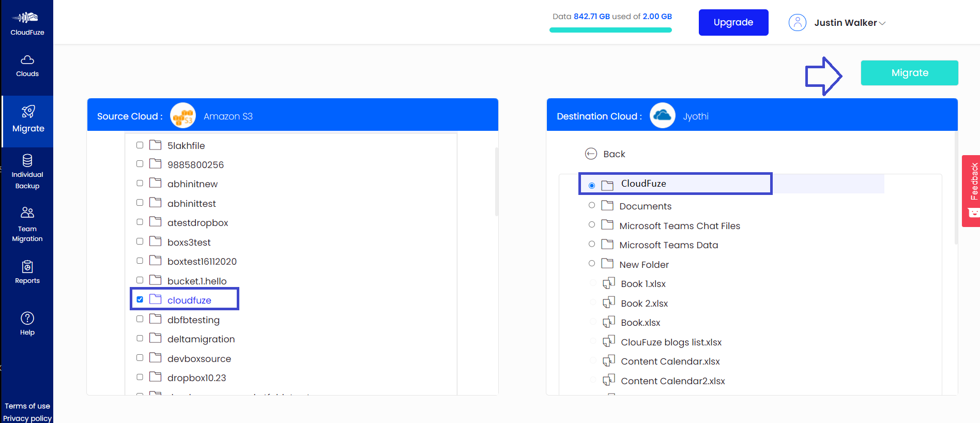Image resolution: width=980 pixels, height=423 pixels.
Task: Check the bucket.1.hello folder checkbox
Action: (x=140, y=280)
